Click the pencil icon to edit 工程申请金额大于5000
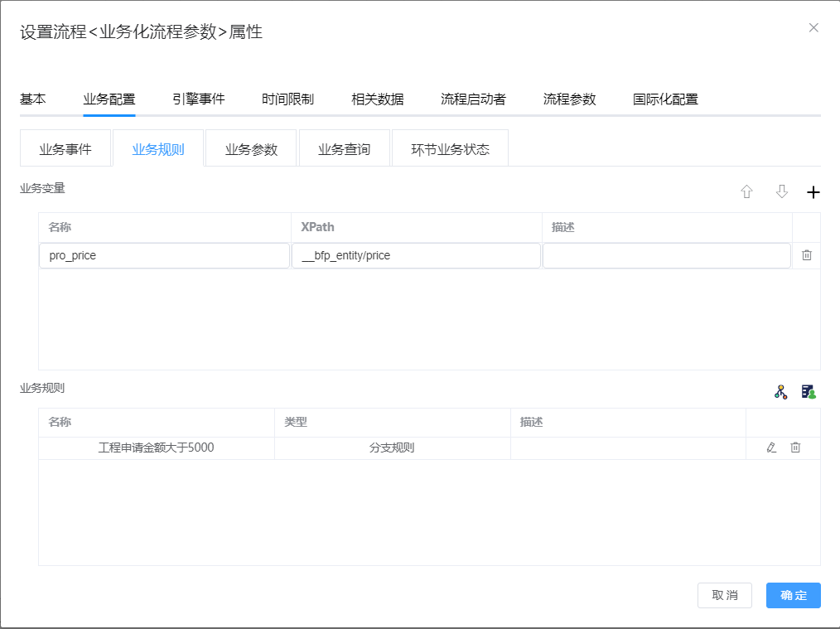 pyautogui.click(x=771, y=448)
